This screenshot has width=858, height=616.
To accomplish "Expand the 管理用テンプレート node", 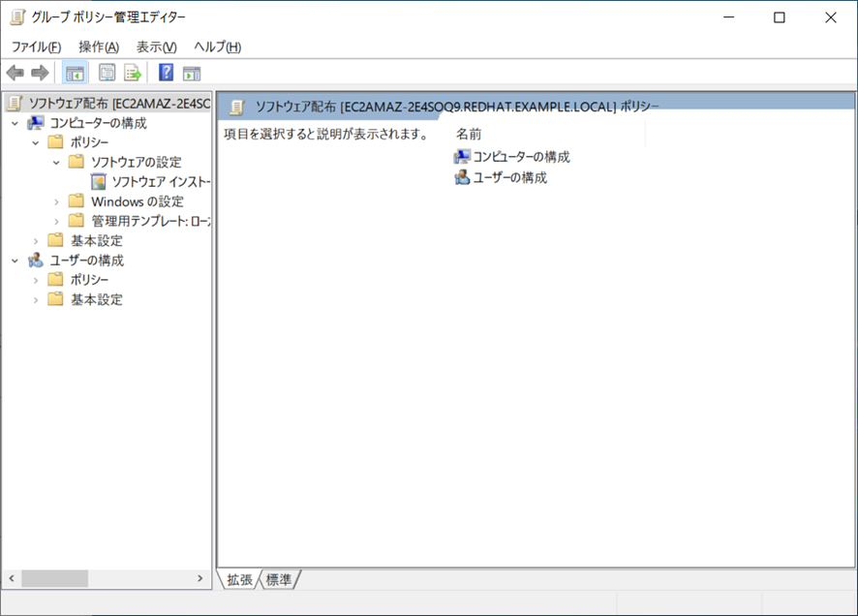I will 56,222.
